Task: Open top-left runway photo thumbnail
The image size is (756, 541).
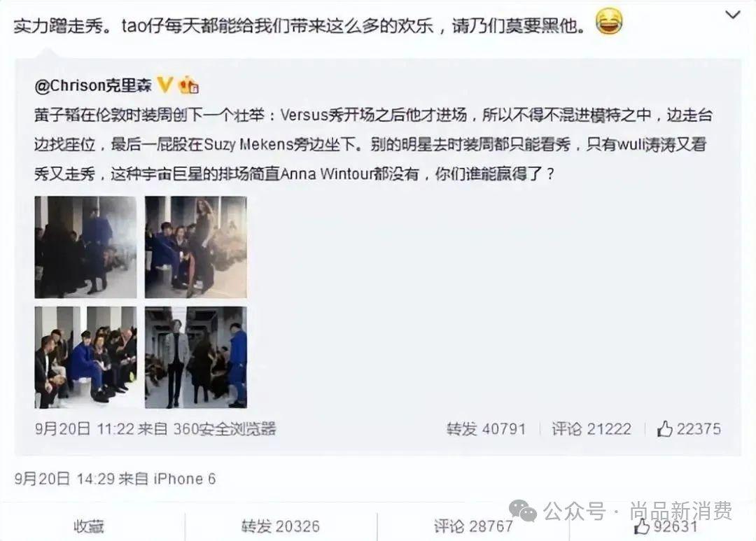Action: (86, 247)
